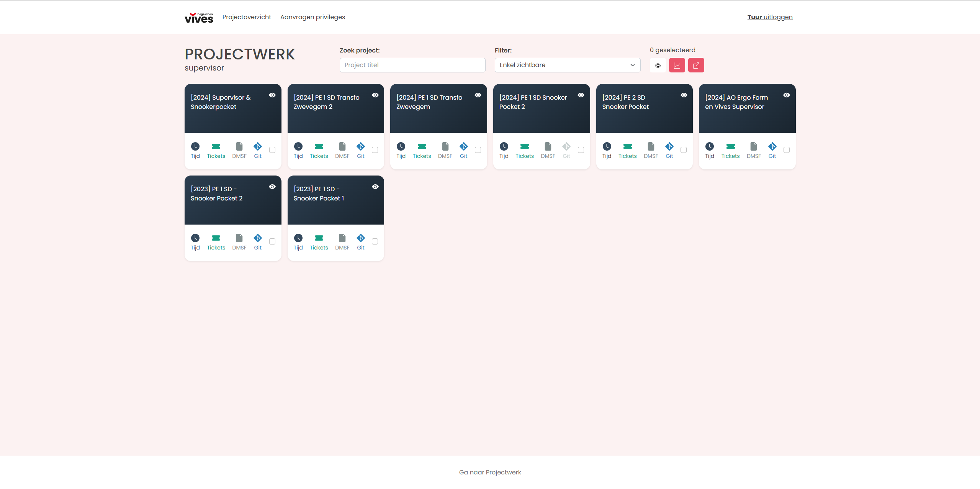
Task: Toggle visibility eye on AO Ergo Form card
Action: coord(787,95)
